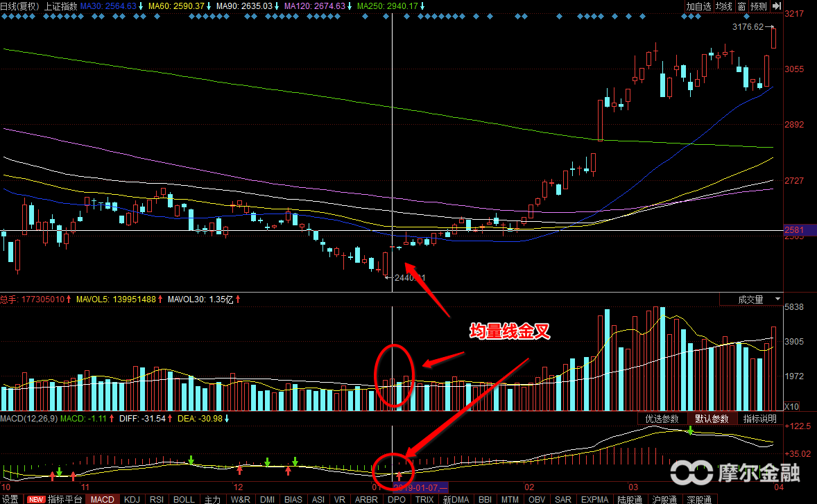
Task: Switch to the 新DMA indicator tab
Action: [456, 499]
